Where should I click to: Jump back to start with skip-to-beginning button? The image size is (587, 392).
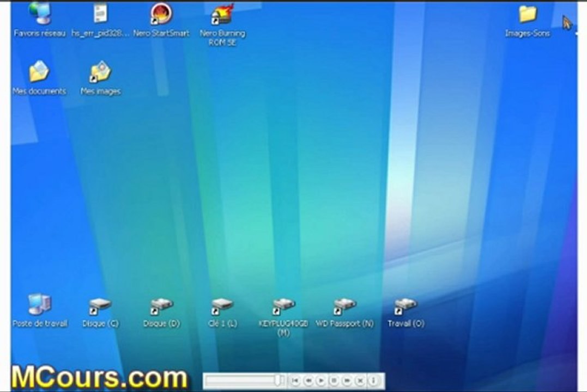[295, 381]
